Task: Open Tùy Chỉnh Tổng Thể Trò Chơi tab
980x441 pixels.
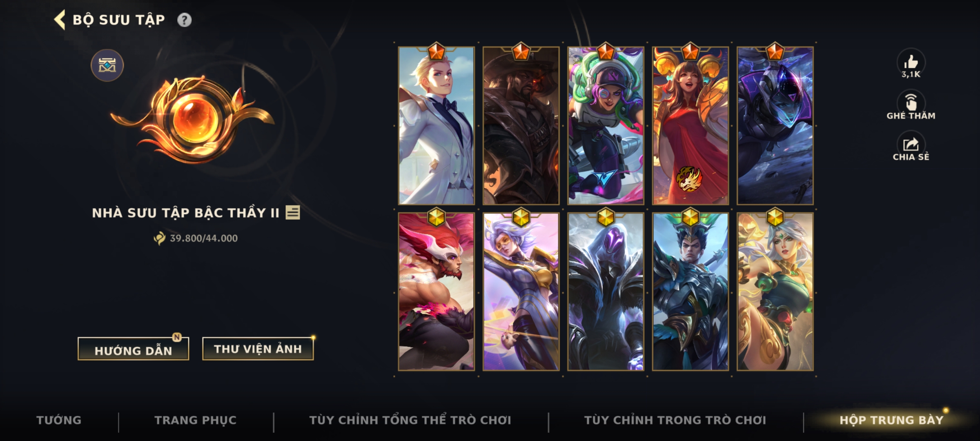Action: pos(410,420)
